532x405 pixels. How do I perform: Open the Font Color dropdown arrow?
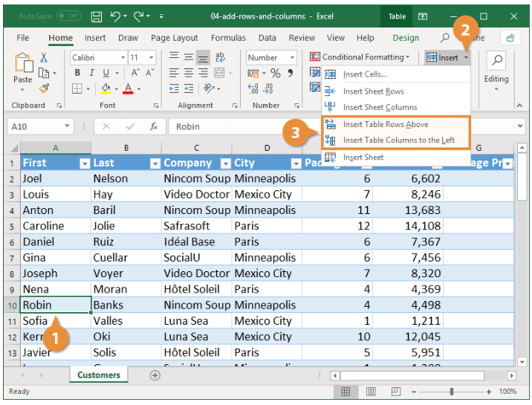coord(139,89)
